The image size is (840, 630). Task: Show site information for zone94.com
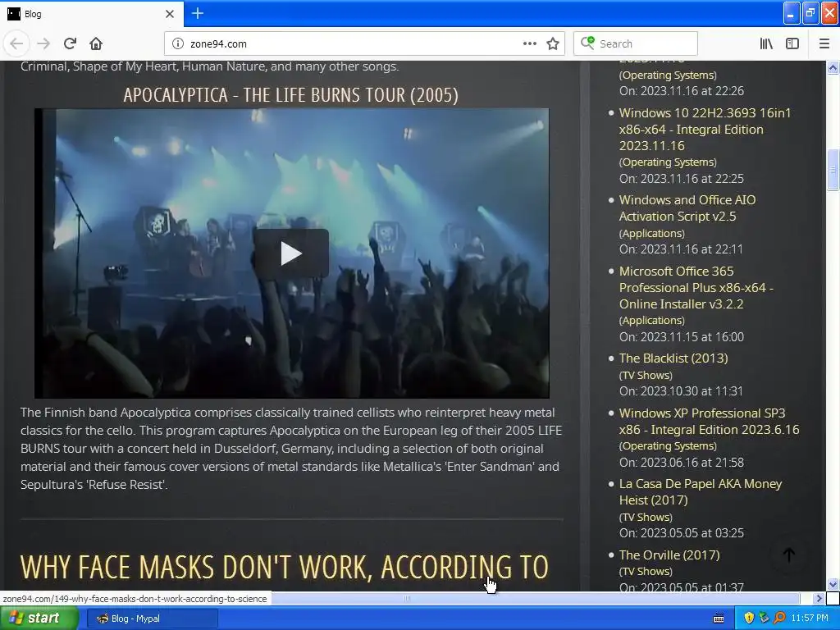coord(178,44)
